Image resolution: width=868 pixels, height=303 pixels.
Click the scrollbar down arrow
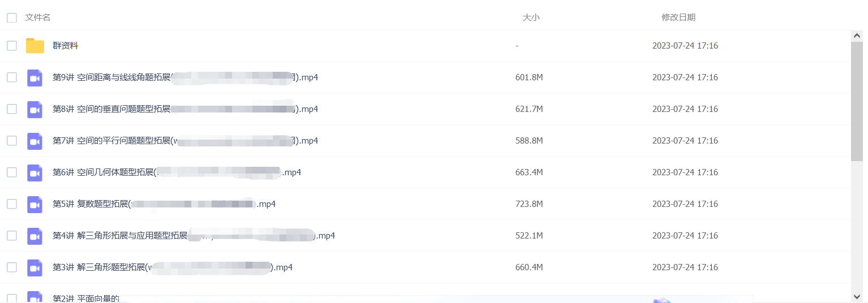click(857, 296)
